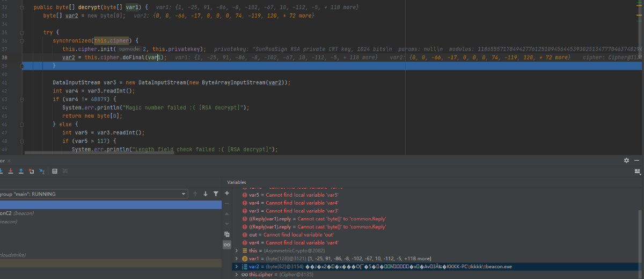The height and width of the screenshot is (279, 644).
Task: Click the Trace Current Stream Chain icon
Action: (x=65, y=171)
